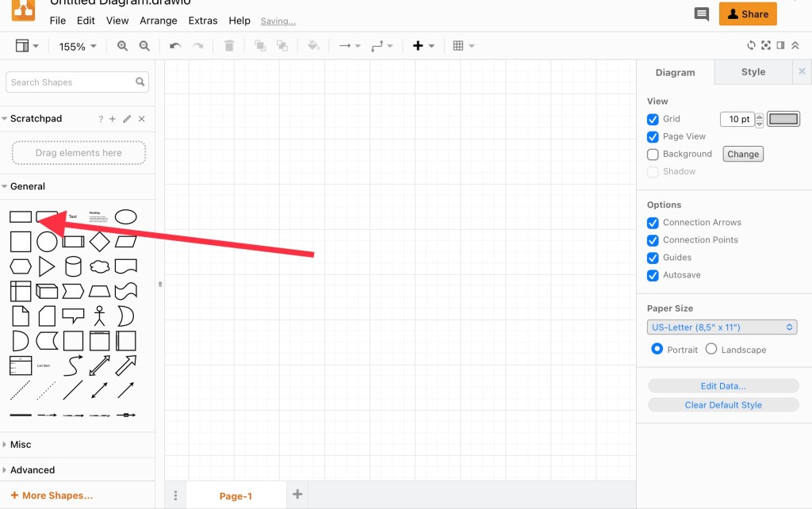
Task: Open the US-Letter paper size dropdown
Action: tap(722, 327)
